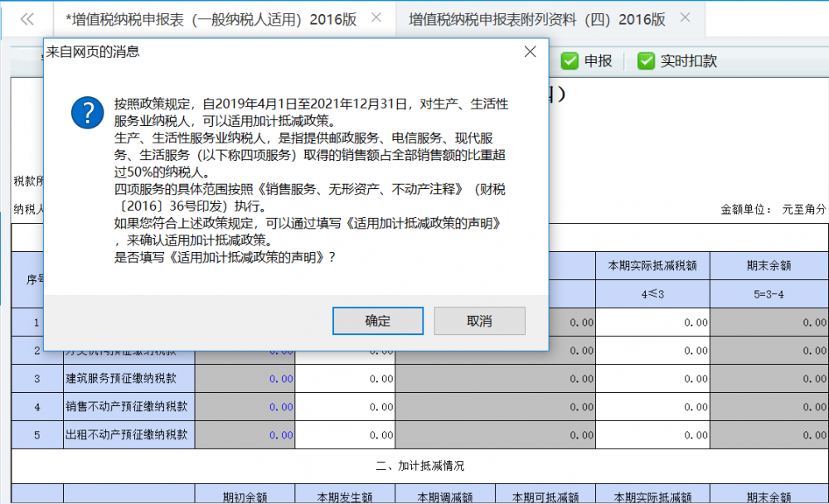This screenshot has height=504, width=829.
Task: Select the 期末余额 column header
Action: (x=768, y=266)
